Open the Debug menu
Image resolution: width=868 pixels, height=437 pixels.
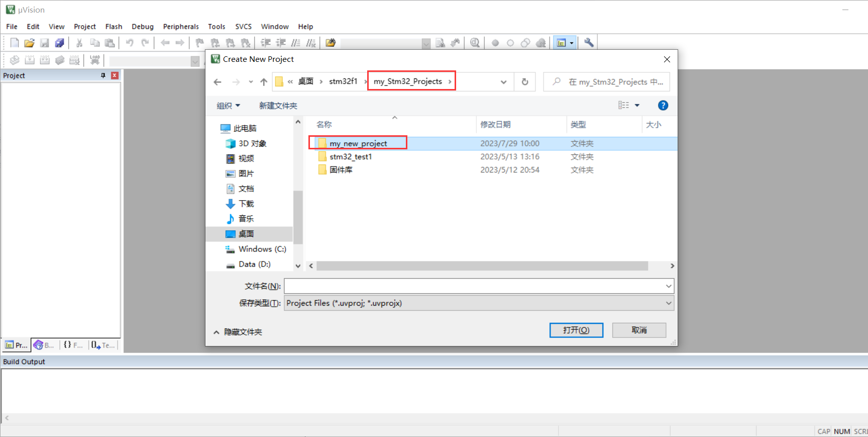click(x=143, y=27)
